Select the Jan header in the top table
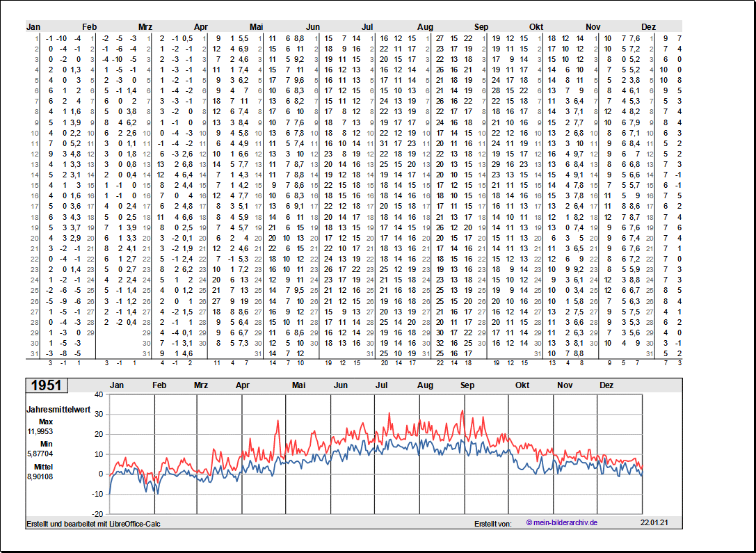The width and height of the screenshot is (756, 553). pyautogui.click(x=33, y=27)
